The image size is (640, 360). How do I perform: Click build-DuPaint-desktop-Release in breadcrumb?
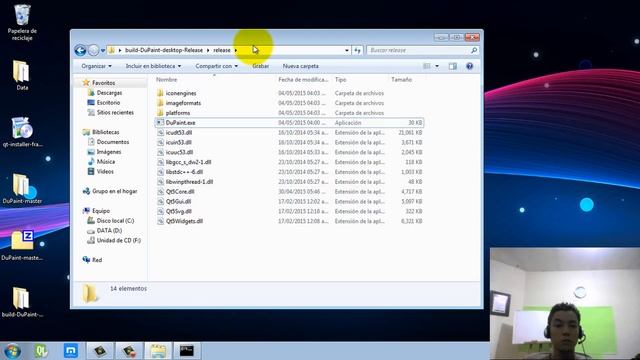tap(164, 50)
